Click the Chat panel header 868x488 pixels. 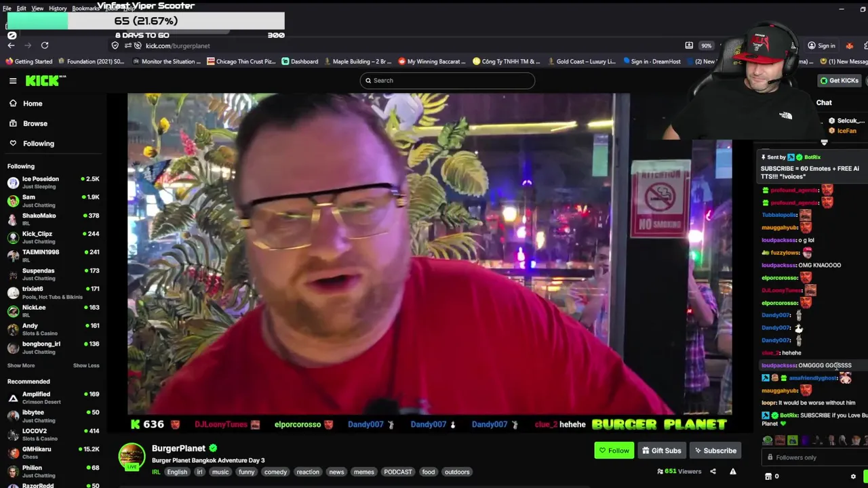pos(824,103)
